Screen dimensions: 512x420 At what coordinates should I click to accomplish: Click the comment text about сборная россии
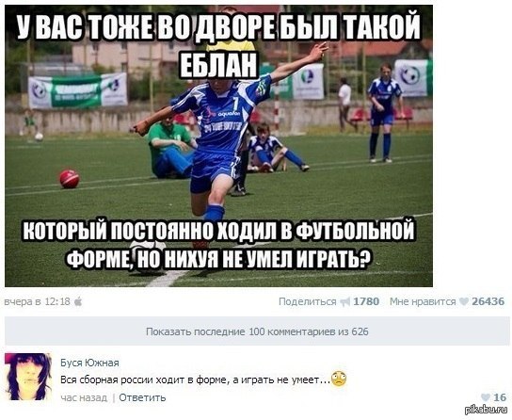(195, 380)
